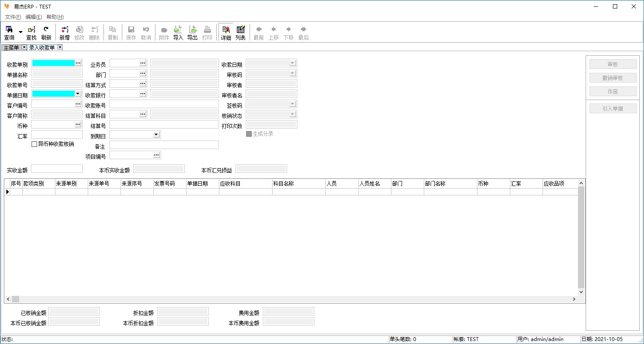Screen dimensions: 644x344
Task: Close the 录入收款单 tab
Action: (60, 47)
